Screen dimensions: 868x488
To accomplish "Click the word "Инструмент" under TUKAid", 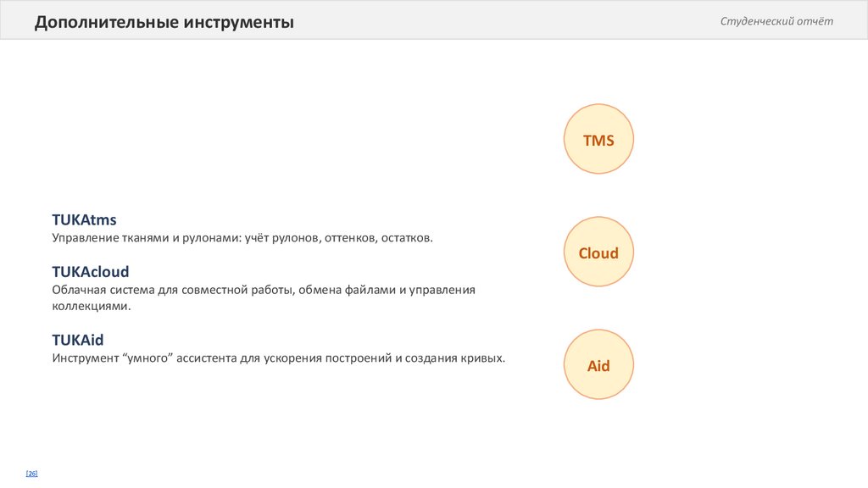I will tap(85, 358).
